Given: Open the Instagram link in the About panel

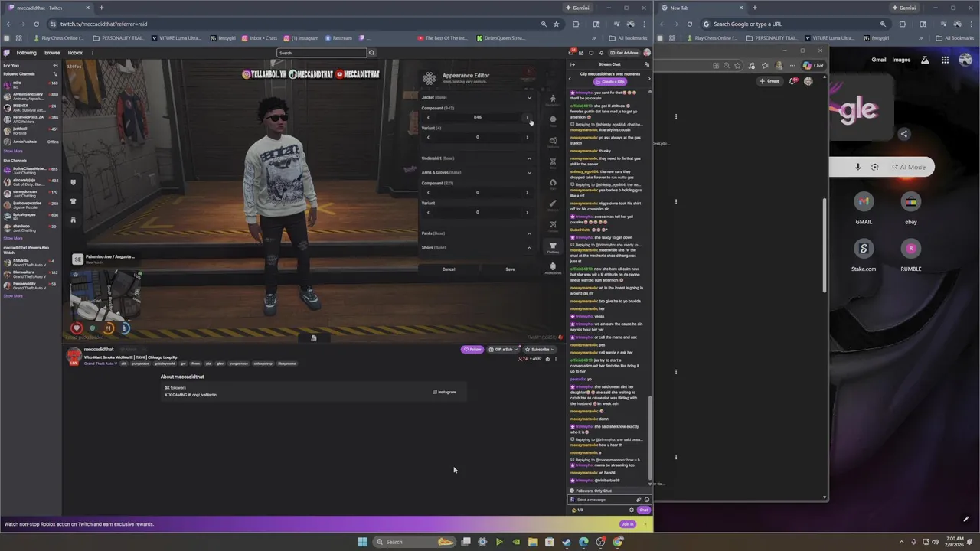Looking at the screenshot, I should [444, 392].
